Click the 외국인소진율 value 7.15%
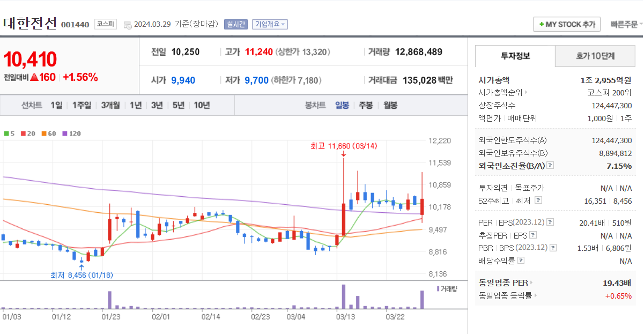Screen dimensions: 644x334 click(619, 166)
